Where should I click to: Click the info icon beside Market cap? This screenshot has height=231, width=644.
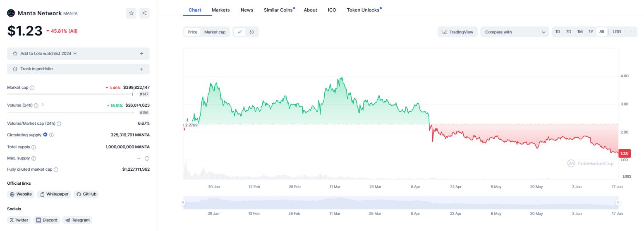pos(32,88)
